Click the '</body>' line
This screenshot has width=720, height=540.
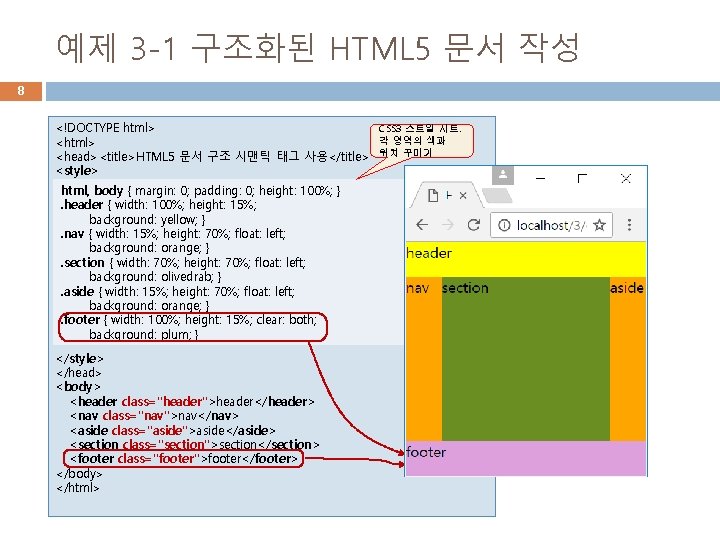tap(79, 473)
